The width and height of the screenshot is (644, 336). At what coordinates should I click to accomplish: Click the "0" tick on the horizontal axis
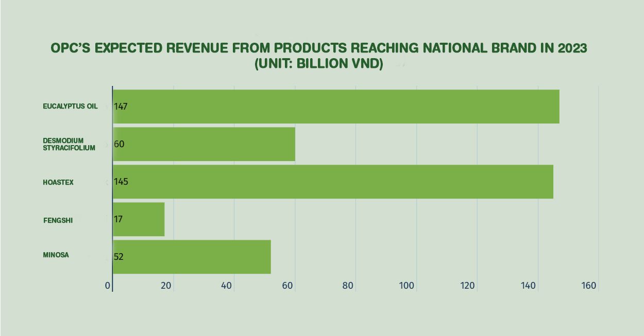(x=108, y=286)
